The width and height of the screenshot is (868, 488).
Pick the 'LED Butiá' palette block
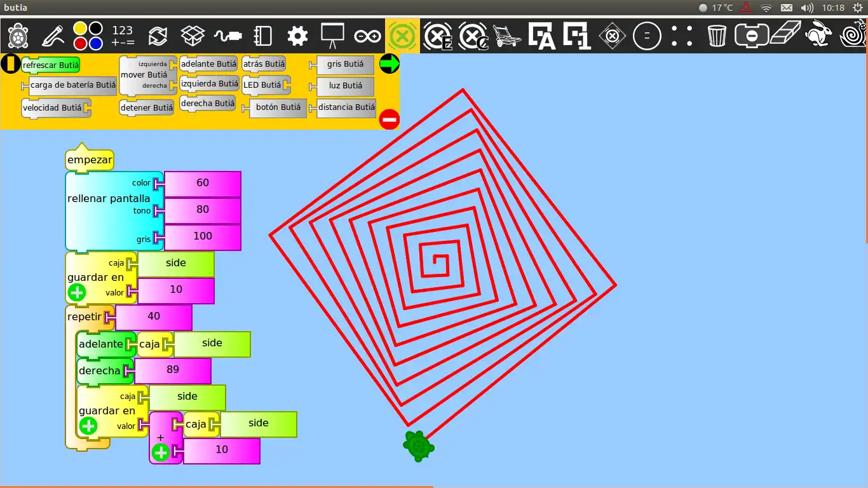266,85
